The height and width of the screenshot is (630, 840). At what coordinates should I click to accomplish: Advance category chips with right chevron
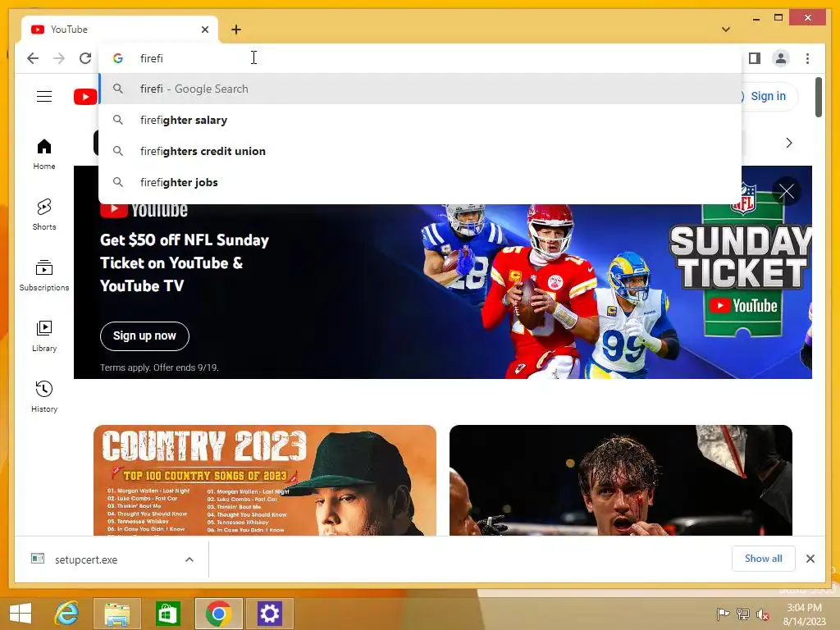[x=788, y=143]
